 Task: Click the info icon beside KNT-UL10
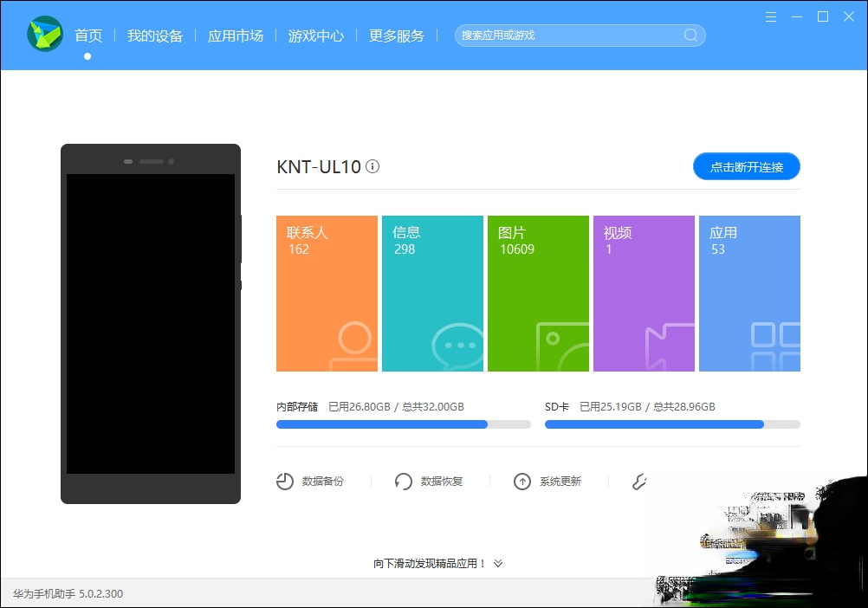click(x=372, y=166)
